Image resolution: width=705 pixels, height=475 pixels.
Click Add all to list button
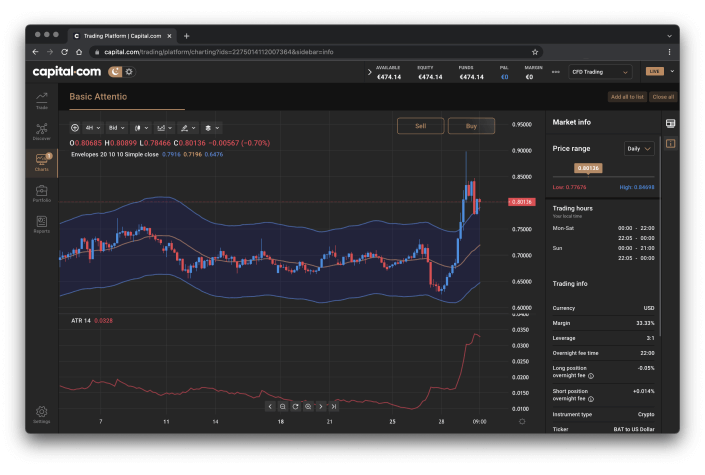[627, 97]
